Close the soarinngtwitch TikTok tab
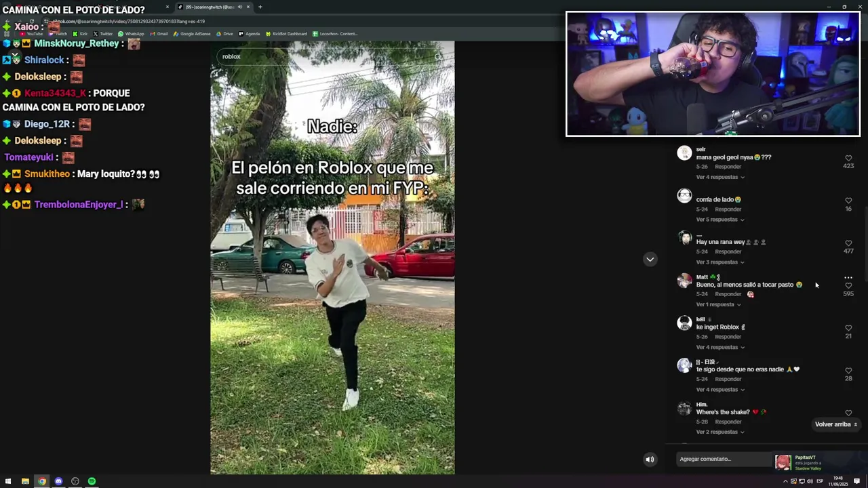Image resolution: width=868 pixels, height=488 pixels. [248, 7]
